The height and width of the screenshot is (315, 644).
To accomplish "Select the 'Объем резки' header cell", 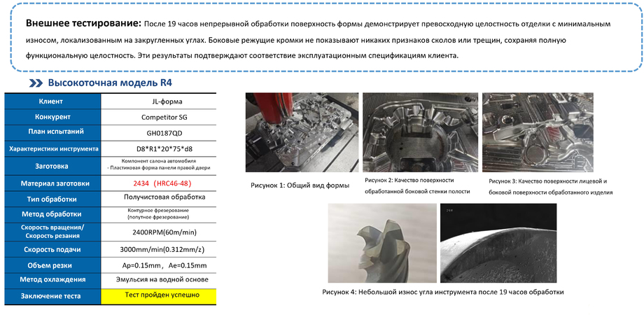I will [52, 265].
